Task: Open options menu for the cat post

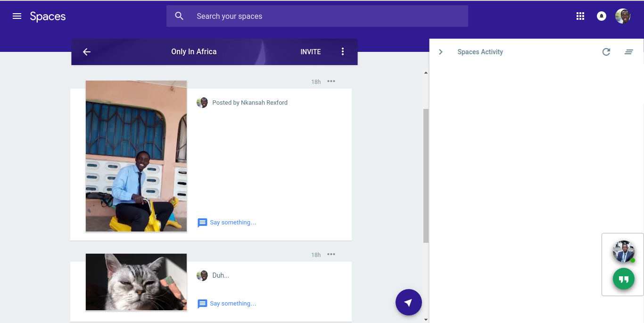Action: (331, 255)
